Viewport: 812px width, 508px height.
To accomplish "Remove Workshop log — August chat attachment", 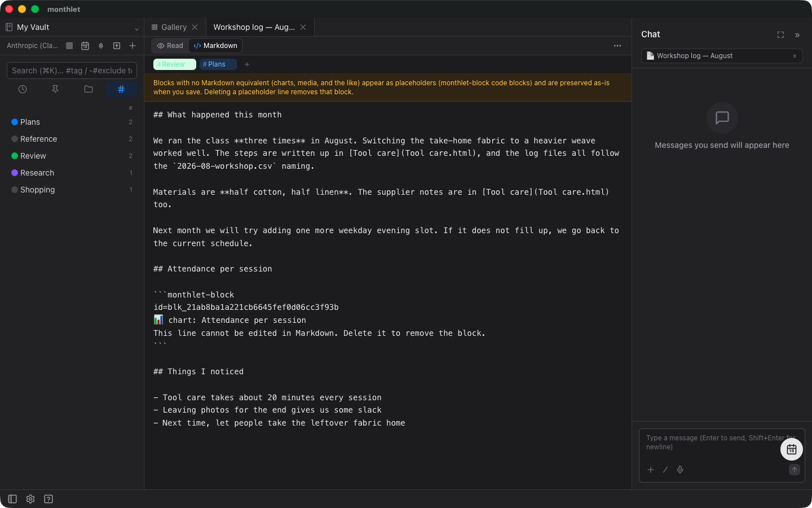I will tap(795, 56).
